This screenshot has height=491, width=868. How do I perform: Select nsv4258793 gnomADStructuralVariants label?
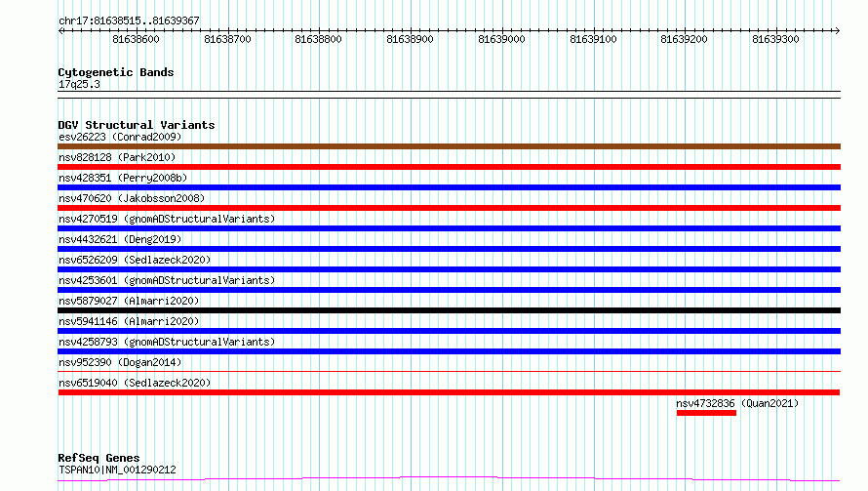point(167,342)
